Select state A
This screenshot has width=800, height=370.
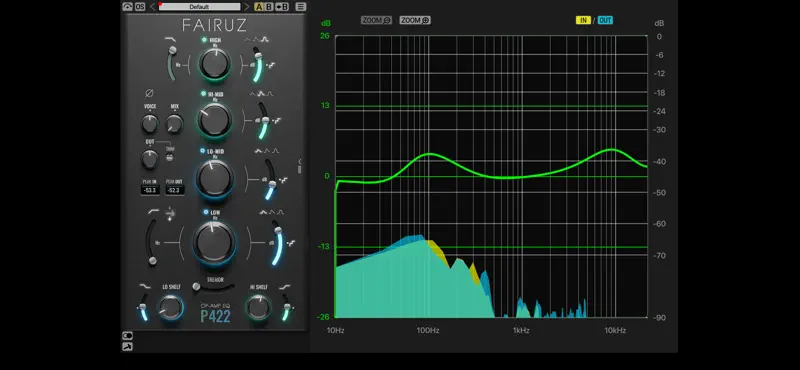point(259,7)
